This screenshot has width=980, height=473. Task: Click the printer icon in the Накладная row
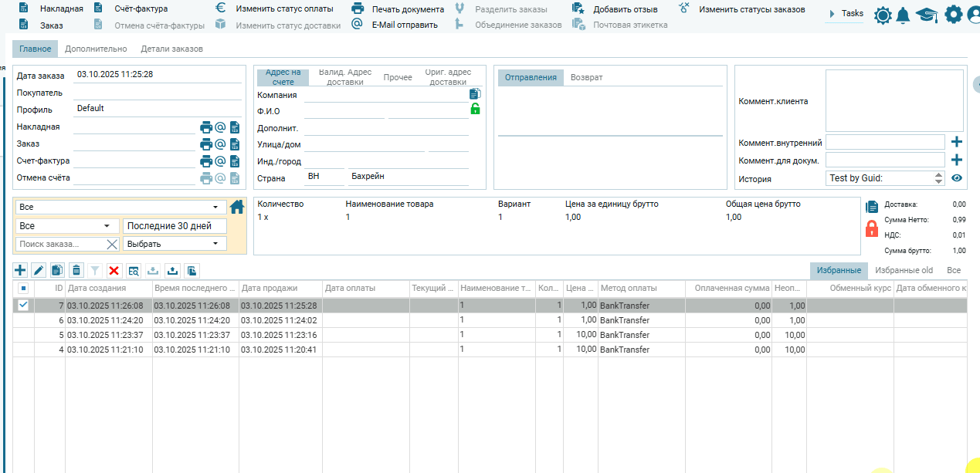pyautogui.click(x=206, y=127)
